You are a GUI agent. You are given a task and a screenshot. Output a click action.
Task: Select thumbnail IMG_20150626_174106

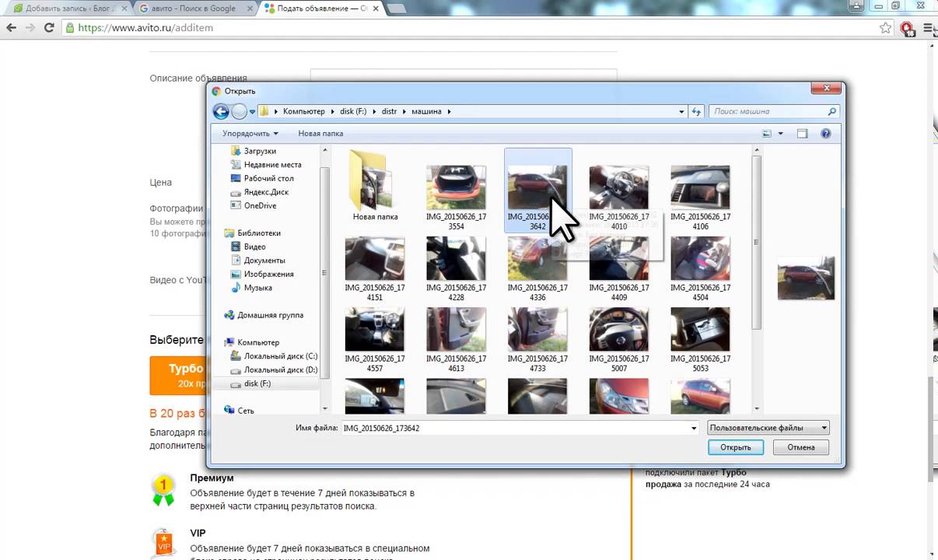click(x=701, y=187)
